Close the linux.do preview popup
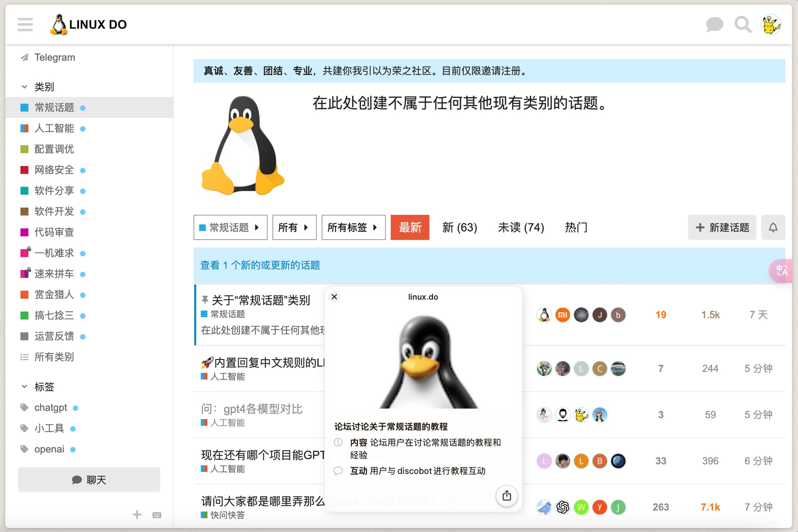 [334, 297]
